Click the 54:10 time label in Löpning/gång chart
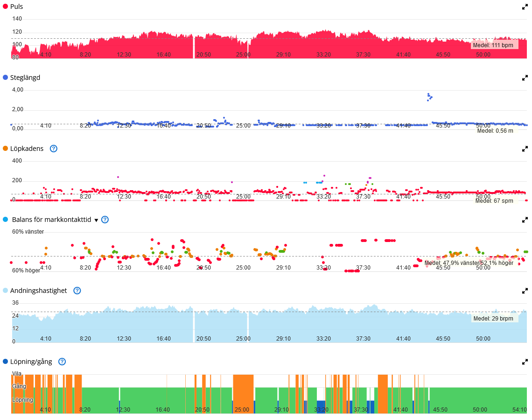The height and width of the screenshot is (420, 532). [x=519, y=409]
